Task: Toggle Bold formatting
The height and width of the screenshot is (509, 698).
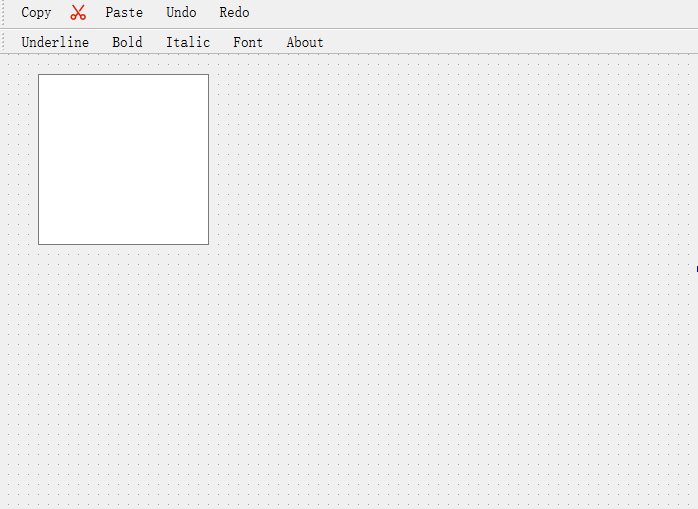Action: 127,42
